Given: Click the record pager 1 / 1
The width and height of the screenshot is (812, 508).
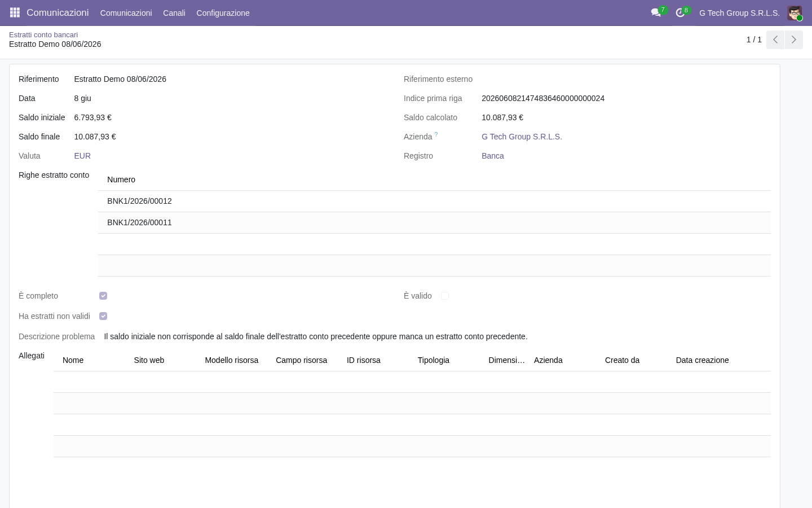Looking at the screenshot, I should (754, 40).
